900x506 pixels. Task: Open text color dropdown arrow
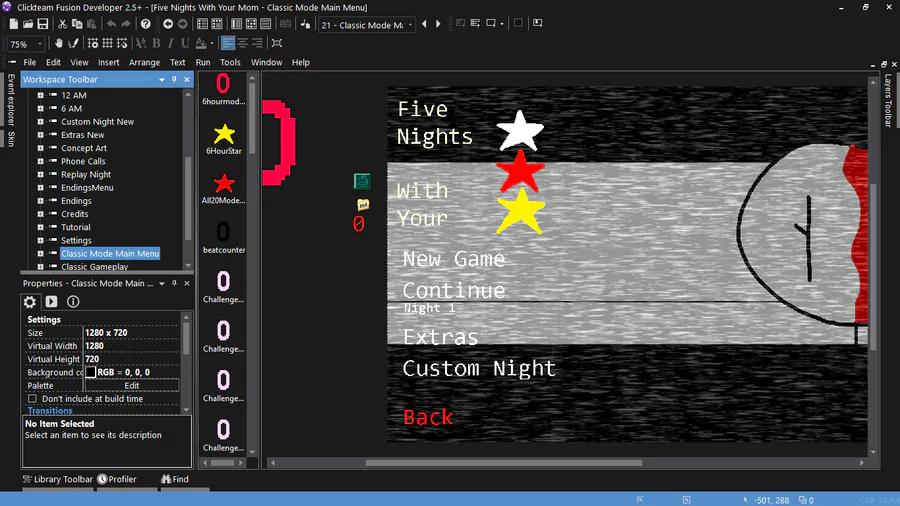[x=212, y=44]
